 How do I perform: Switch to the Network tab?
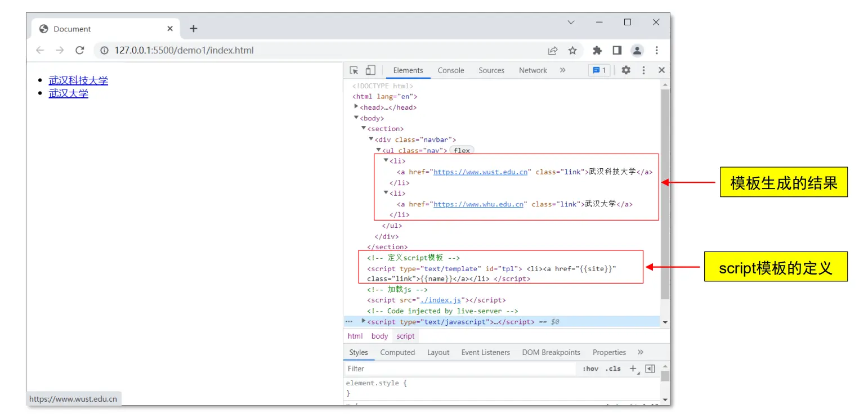coord(533,70)
